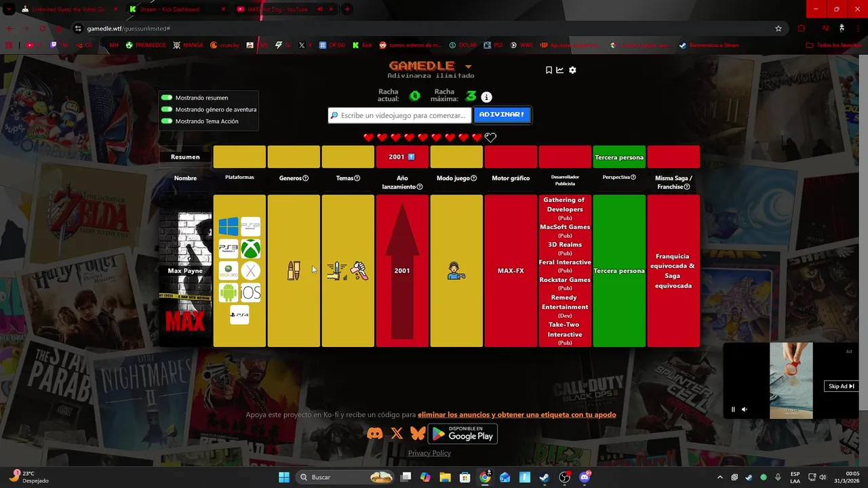Open the Privacy Policy link

pyautogui.click(x=429, y=453)
